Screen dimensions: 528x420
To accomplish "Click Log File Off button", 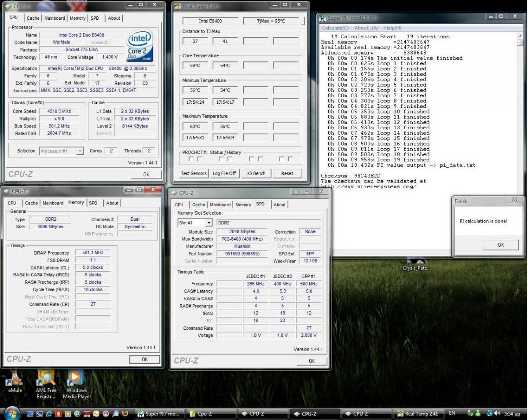I will [224, 173].
